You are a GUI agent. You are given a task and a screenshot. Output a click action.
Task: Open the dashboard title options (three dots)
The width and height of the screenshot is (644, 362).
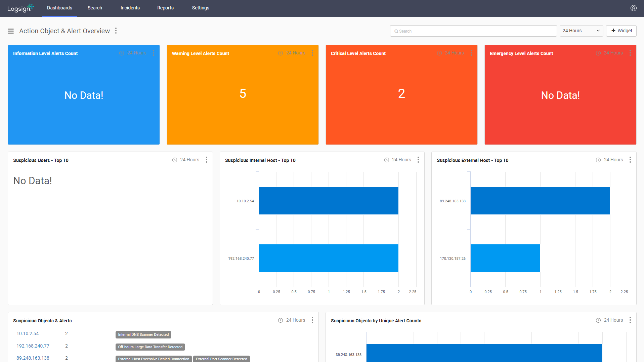click(116, 31)
